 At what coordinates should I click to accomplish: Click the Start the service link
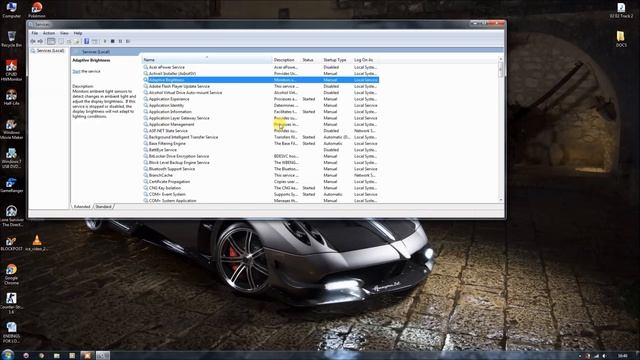click(x=76, y=71)
